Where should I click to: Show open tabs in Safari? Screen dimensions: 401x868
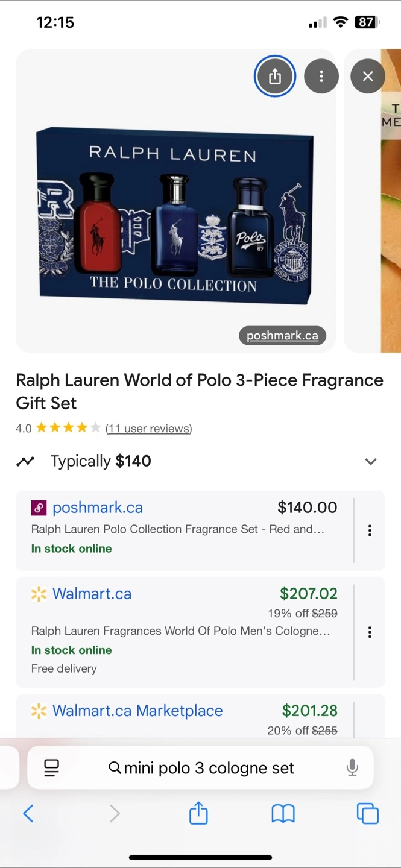click(367, 814)
